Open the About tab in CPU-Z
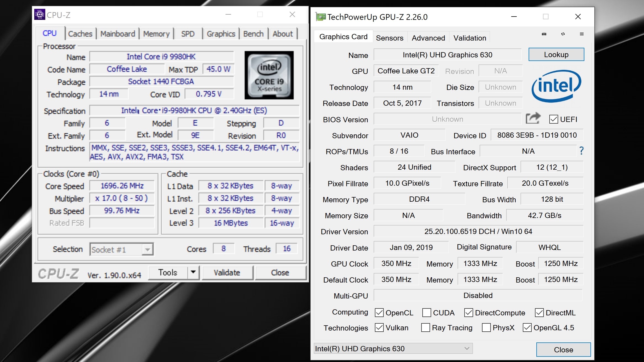This screenshot has height=362, width=644. click(x=283, y=34)
